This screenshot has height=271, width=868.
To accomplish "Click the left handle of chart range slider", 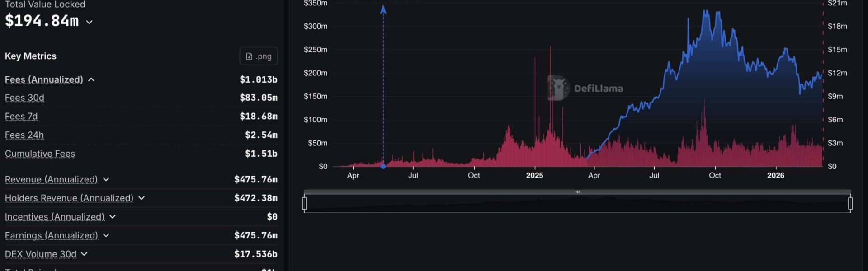I will tap(305, 204).
